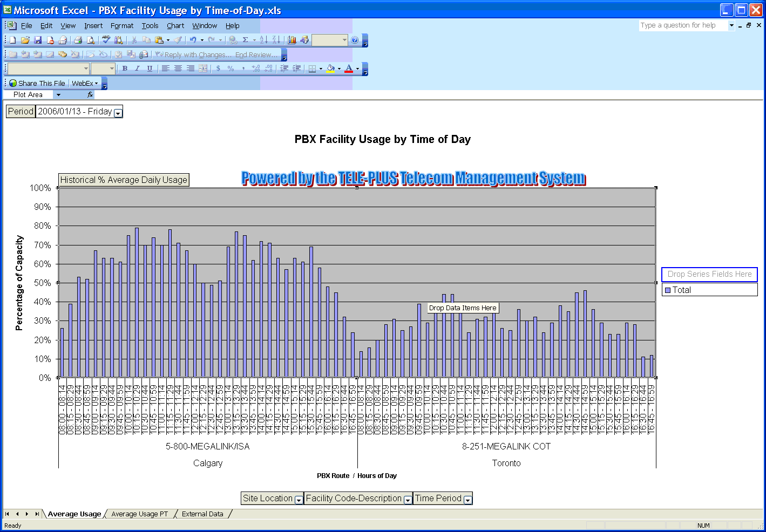Click the Fill Color paint bucket swatch
Viewport: 766px width, 532px height.
click(x=330, y=69)
